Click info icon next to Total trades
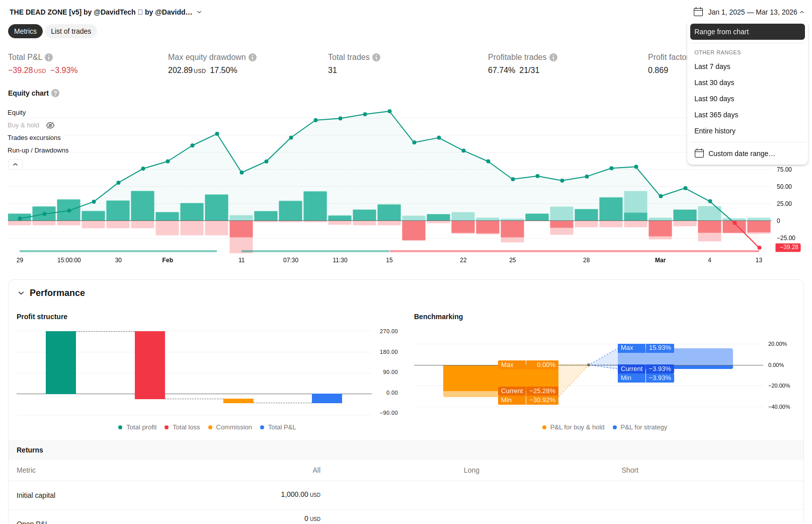 tap(376, 57)
